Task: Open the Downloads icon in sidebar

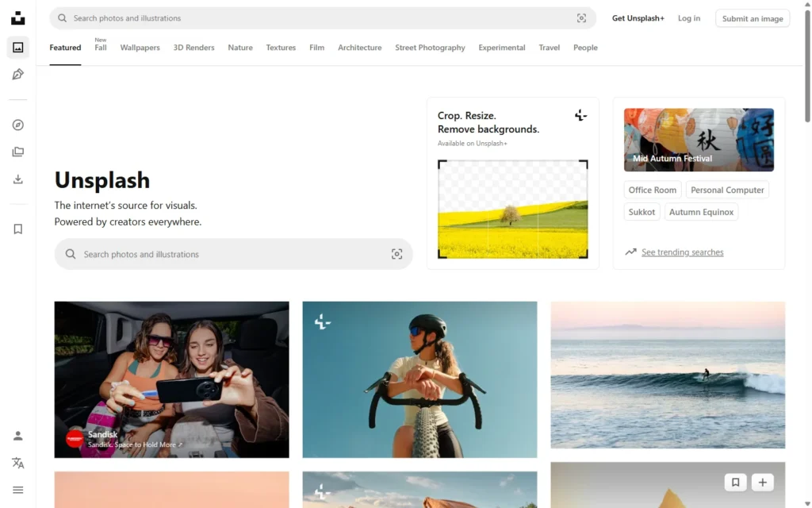Action: pos(17,179)
